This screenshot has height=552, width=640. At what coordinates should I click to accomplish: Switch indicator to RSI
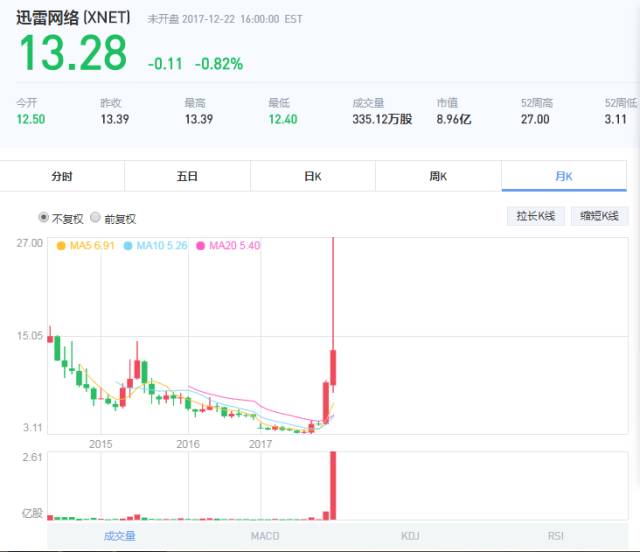556,536
